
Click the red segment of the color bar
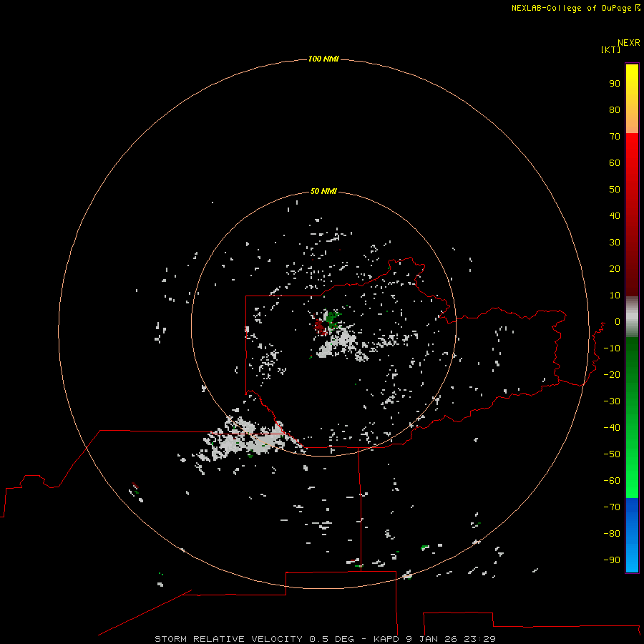point(632,215)
